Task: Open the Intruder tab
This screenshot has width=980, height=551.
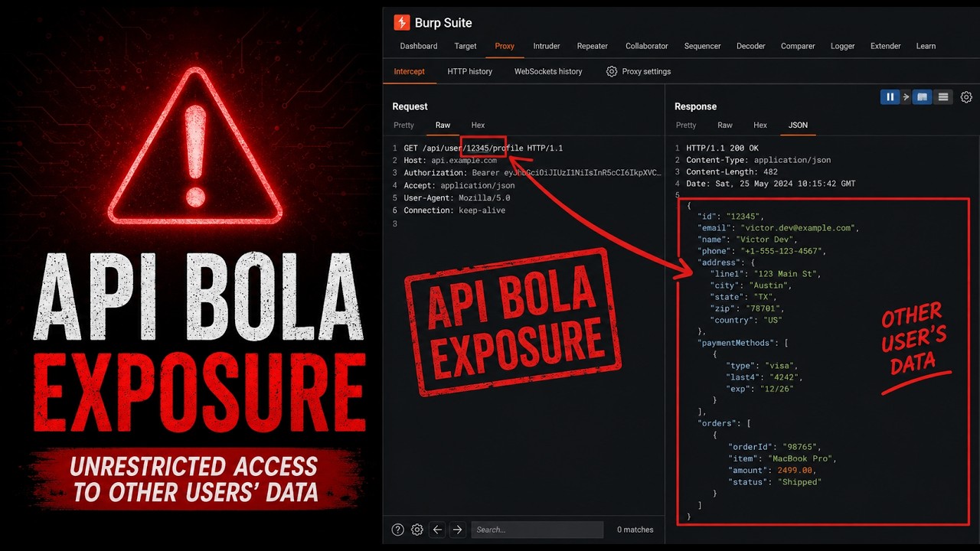Action: click(547, 46)
